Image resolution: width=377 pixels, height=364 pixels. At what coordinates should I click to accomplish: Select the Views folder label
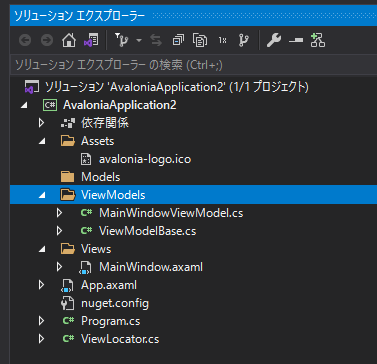point(96,249)
